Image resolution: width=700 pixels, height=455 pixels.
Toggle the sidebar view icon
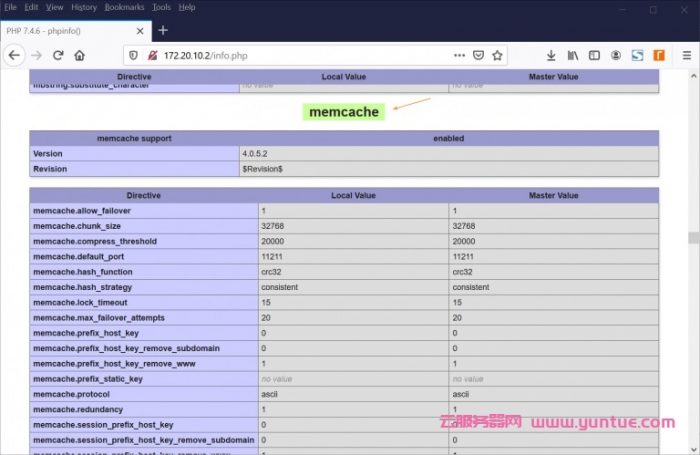point(594,55)
